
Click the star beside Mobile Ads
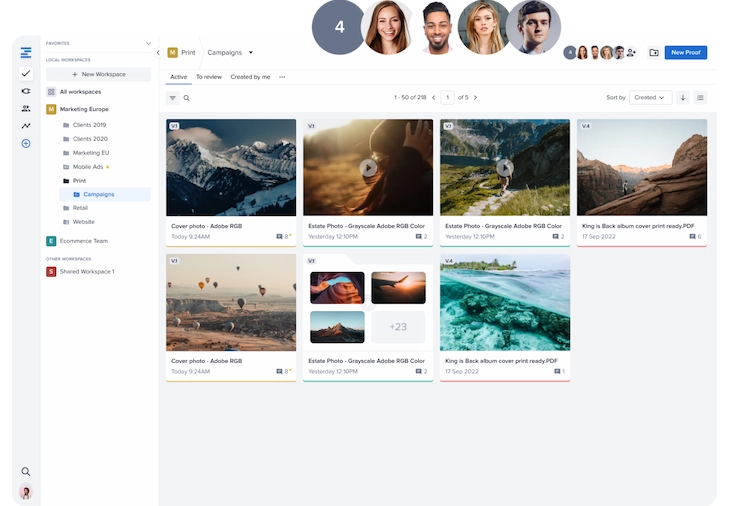click(x=107, y=167)
